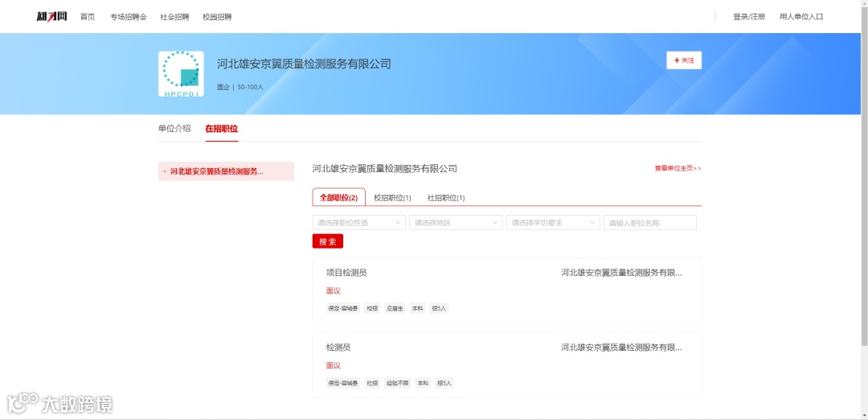Click 河北雄安京翼质量检测服务有限公司 header title

(x=304, y=64)
